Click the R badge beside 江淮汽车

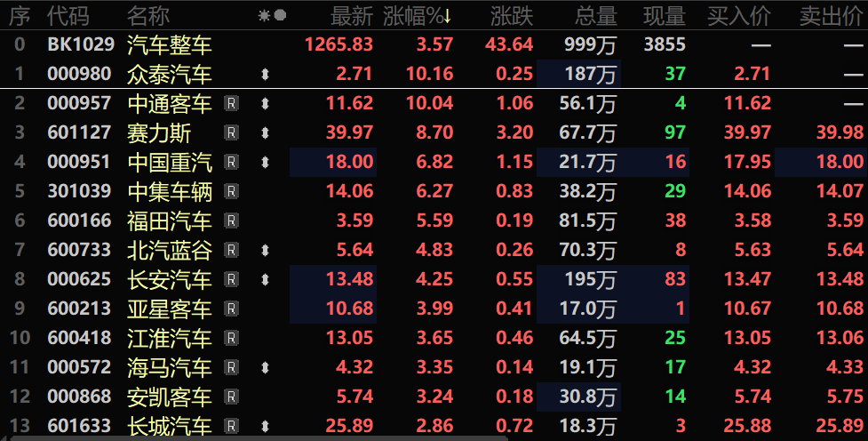click(x=231, y=338)
